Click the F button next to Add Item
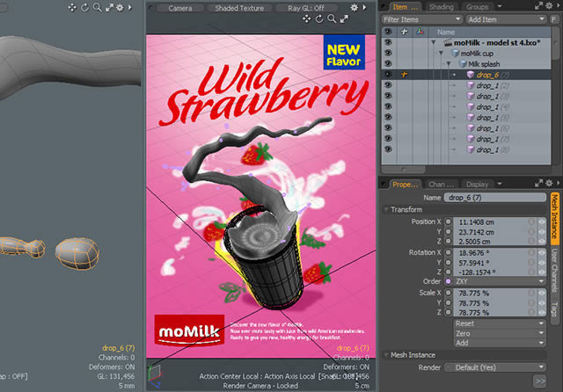 click(554, 19)
